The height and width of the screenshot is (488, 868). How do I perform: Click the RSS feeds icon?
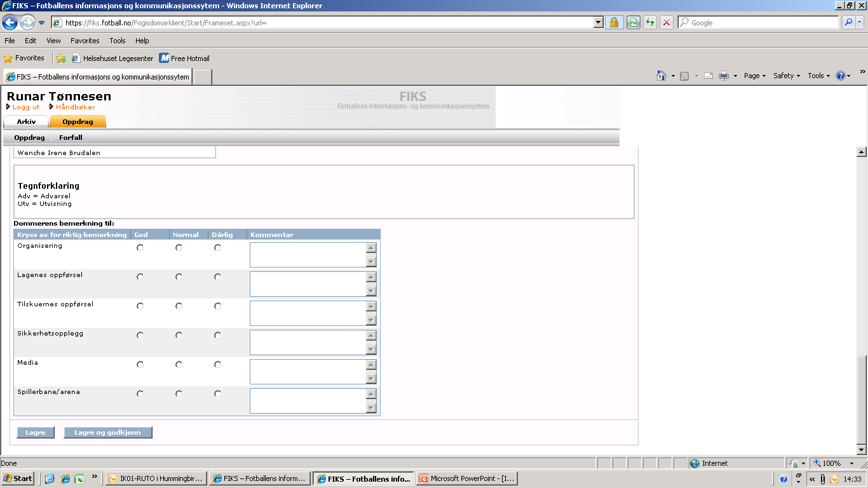point(684,76)
